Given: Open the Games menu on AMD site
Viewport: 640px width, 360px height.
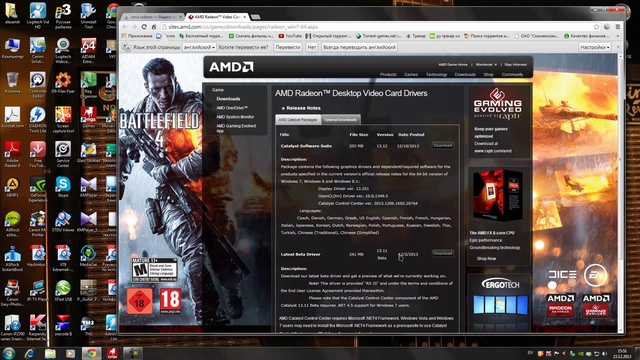Looking at the screenshot, I should [411, 74].
